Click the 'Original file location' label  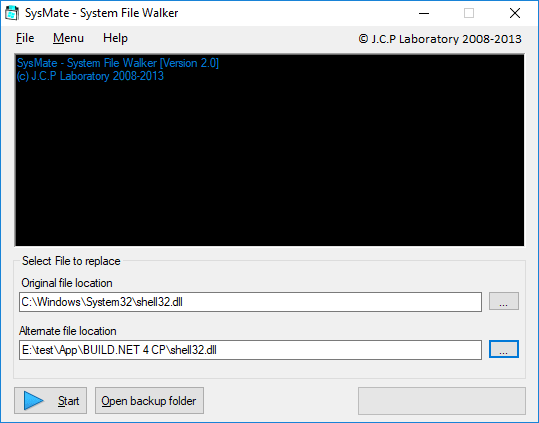[67, 283]
